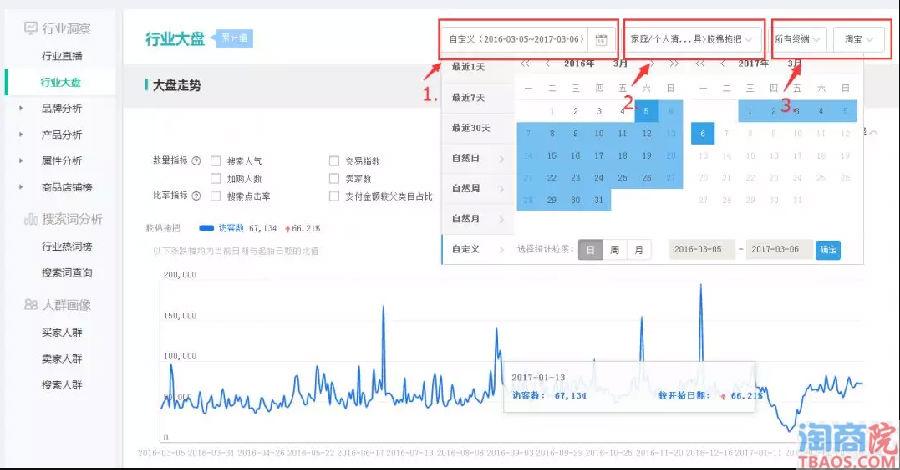Enable the 交易指数 checkbox
The height and width of the screenshot is (470, 900).
334,161
